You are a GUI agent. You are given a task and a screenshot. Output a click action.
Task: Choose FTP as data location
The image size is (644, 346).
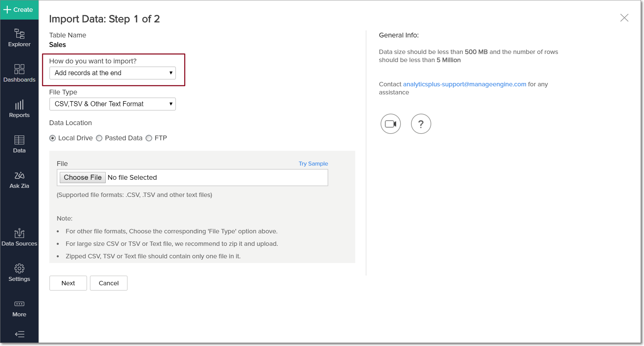point(149,138)
